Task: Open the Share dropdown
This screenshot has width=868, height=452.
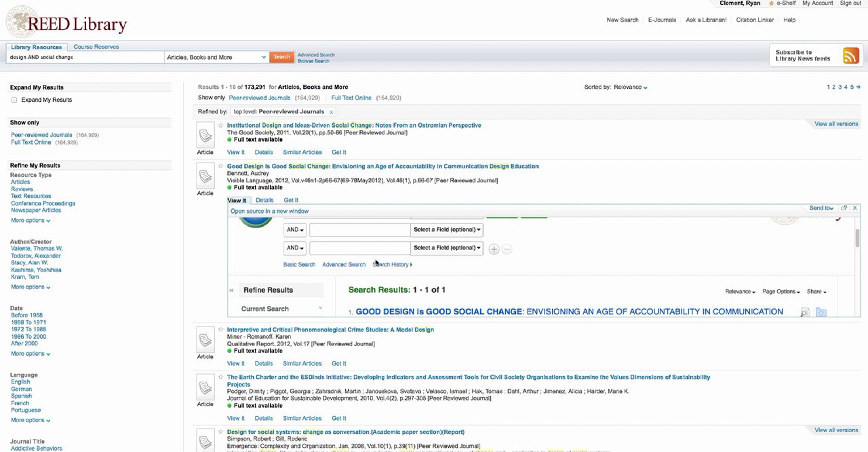Action: point(816,292)
